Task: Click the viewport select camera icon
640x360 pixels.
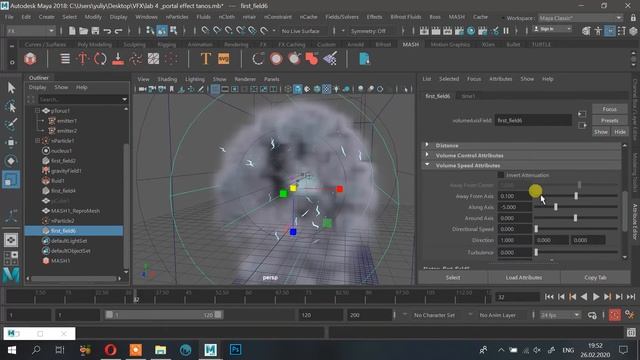Action: click(x=142, y=89)
